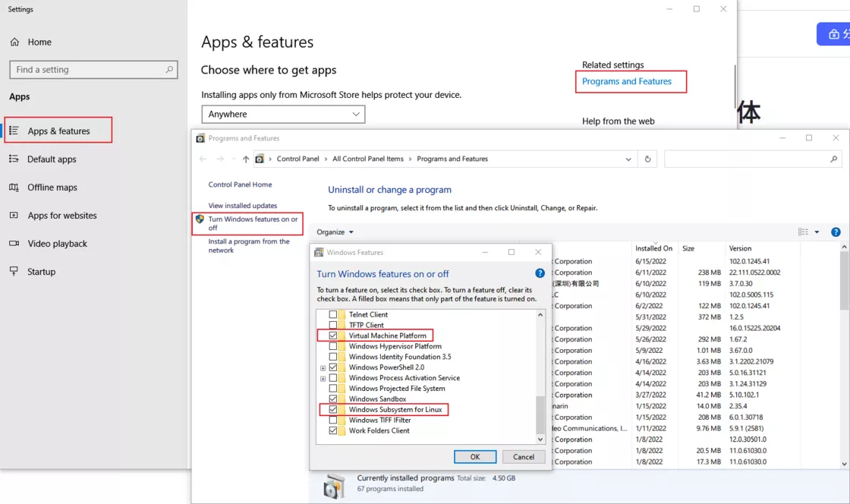The image size is (850, 504).
Task: Click Install a program from the network
Action: pyautogui.click(x=249, y=245)
